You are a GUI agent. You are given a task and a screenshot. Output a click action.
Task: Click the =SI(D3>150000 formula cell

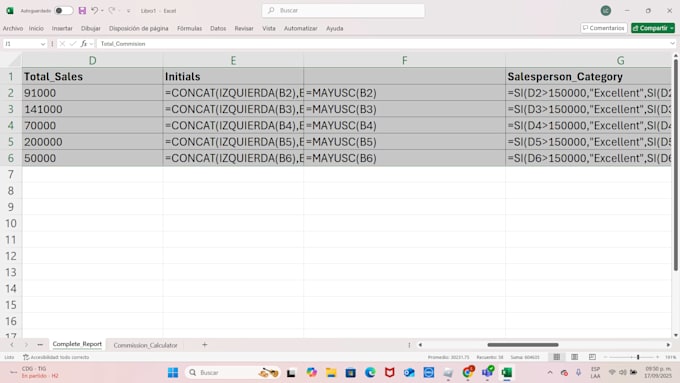588,109
